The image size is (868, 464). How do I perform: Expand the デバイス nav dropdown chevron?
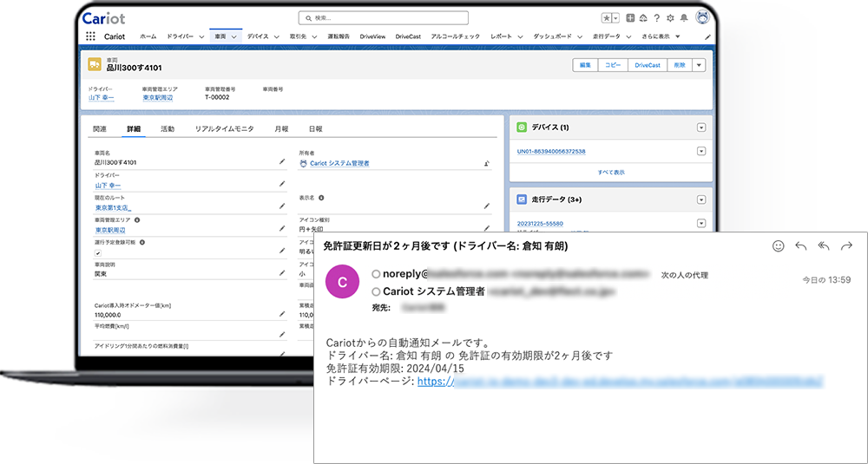tap(278, 37)
